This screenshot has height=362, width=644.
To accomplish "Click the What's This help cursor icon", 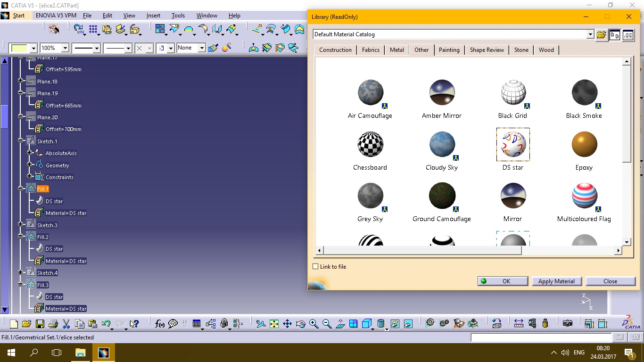I will point(134,324).
